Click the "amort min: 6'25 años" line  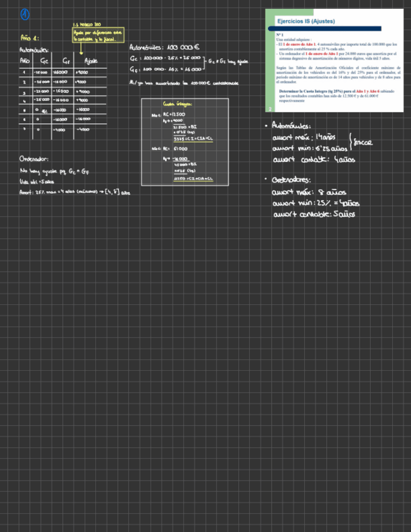310,148
